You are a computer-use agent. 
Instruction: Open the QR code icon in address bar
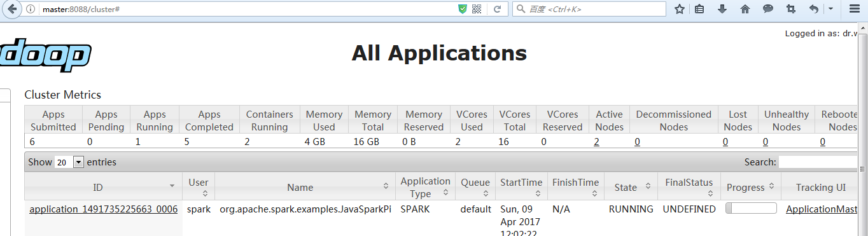click(477, 10)
